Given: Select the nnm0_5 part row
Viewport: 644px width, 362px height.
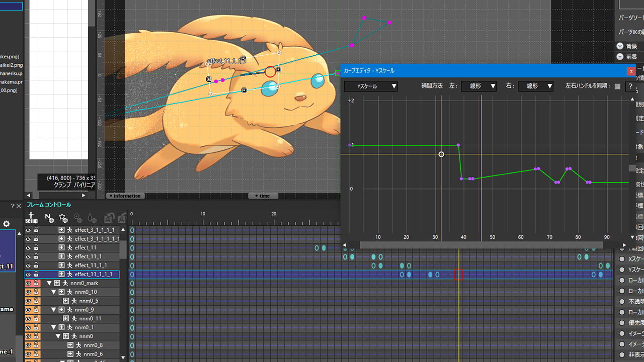Looking at the screenshot, I should coord(72,301).
